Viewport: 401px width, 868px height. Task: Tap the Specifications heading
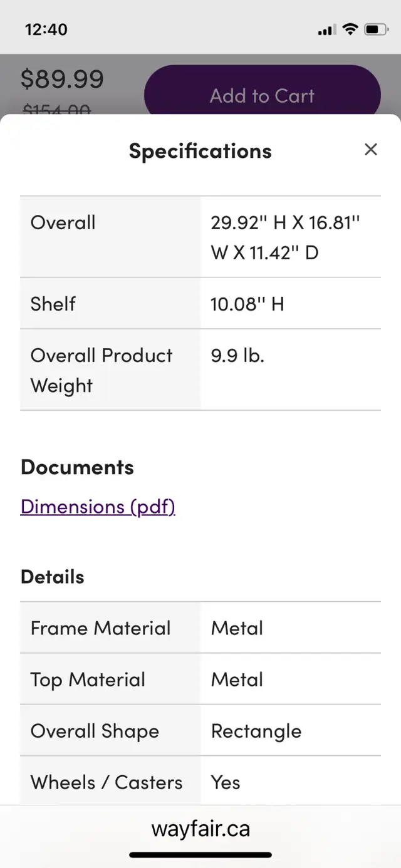click(200, 151)
